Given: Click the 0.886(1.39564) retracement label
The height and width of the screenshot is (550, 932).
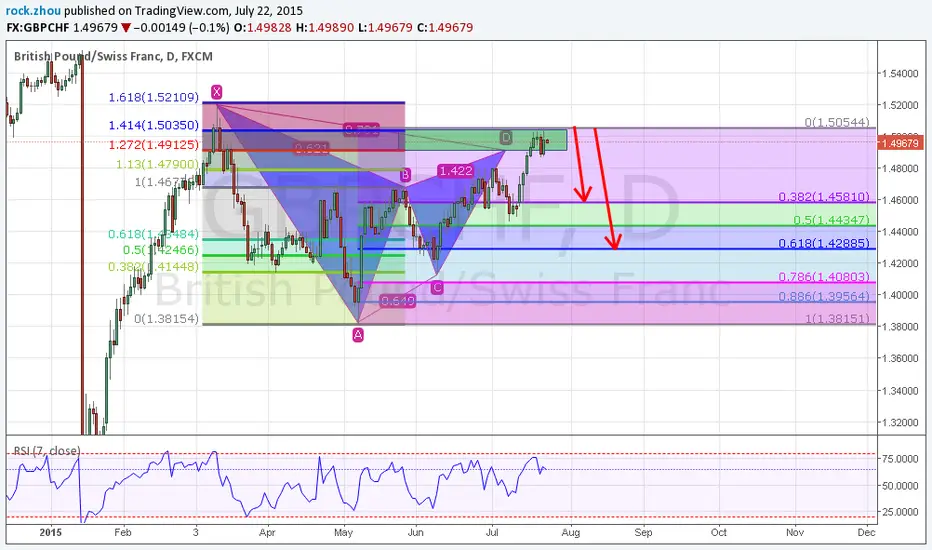Looking at the screenshot, I should click(x=824, y=296).
